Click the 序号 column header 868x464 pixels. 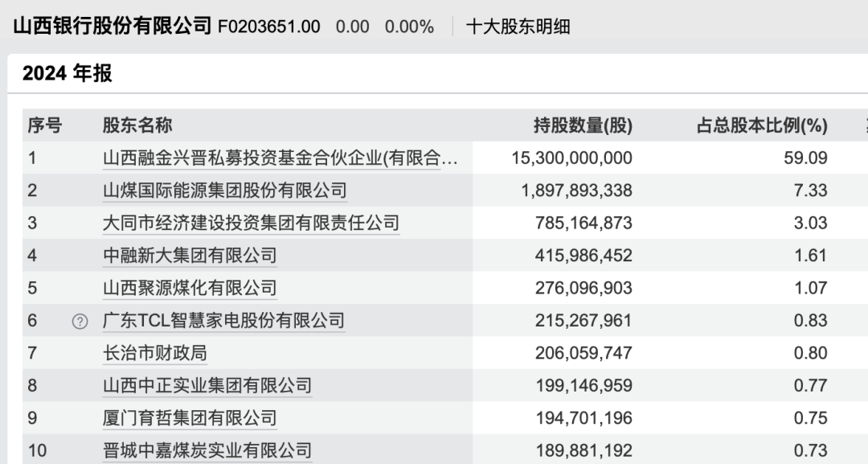[x=45, y=125]
